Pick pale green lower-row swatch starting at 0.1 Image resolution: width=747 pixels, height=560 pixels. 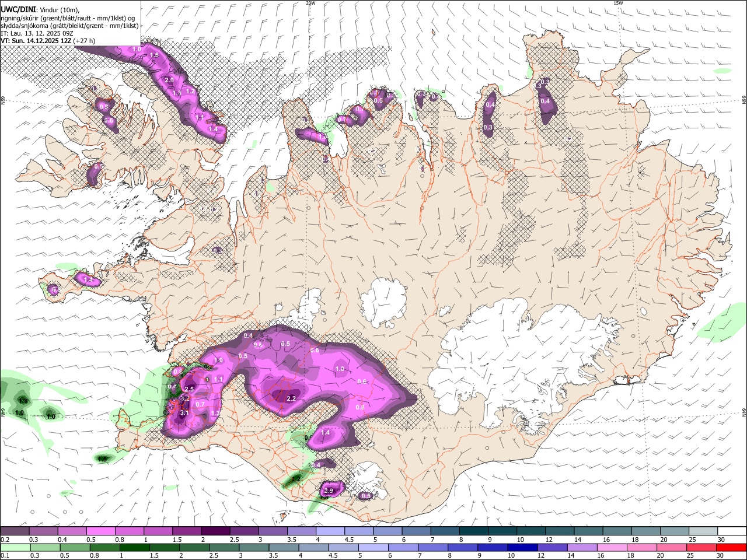click(x=15, y=548)
